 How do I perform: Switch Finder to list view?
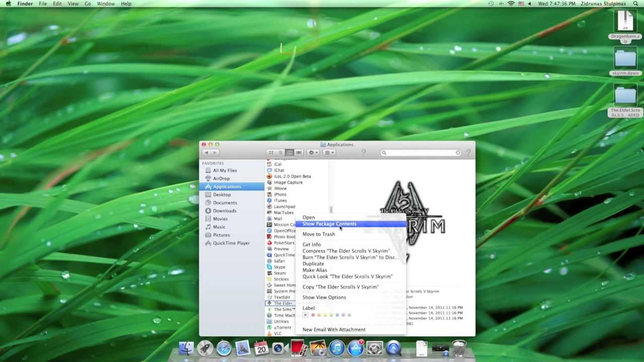point(280,152)
